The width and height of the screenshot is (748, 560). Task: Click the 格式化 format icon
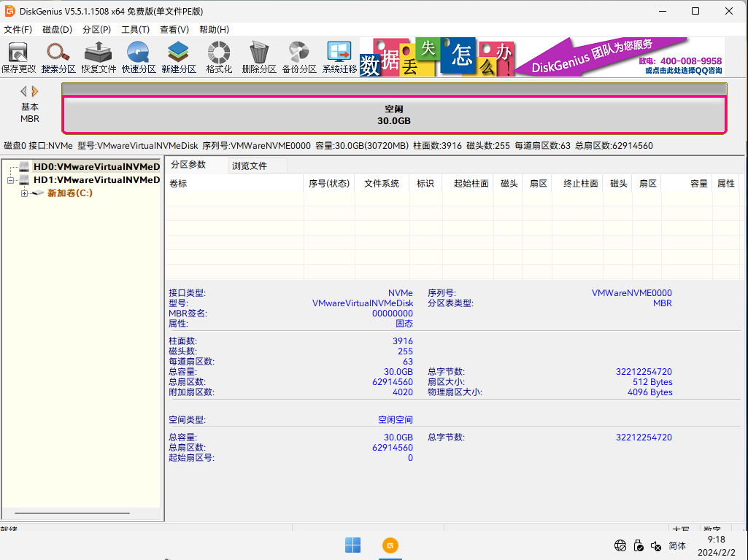point(219,57)
